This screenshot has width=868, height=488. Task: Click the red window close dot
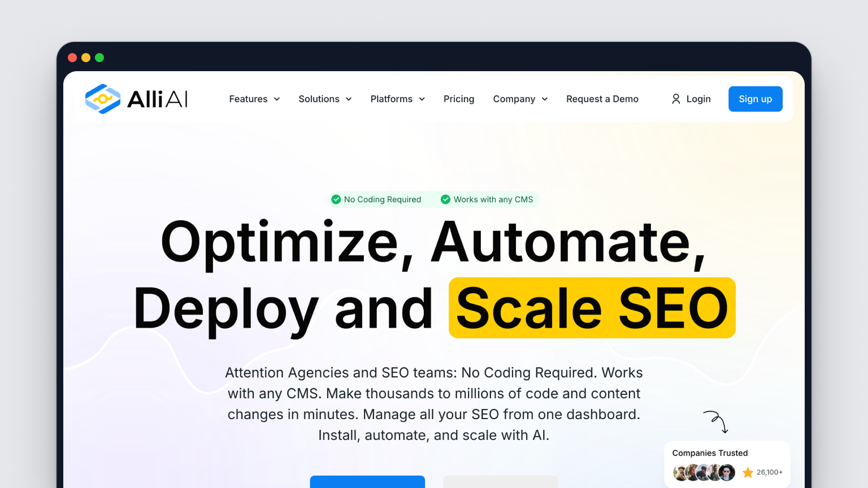point(72,58)
